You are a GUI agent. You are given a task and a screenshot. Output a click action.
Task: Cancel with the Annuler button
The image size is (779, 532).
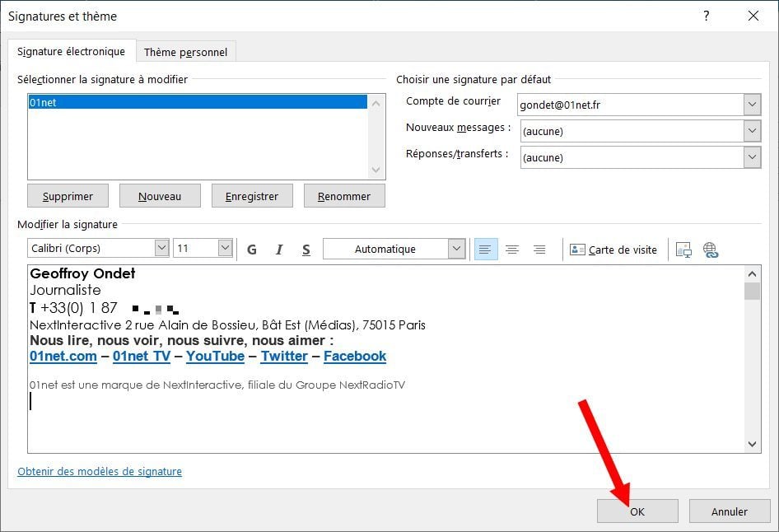730,511
